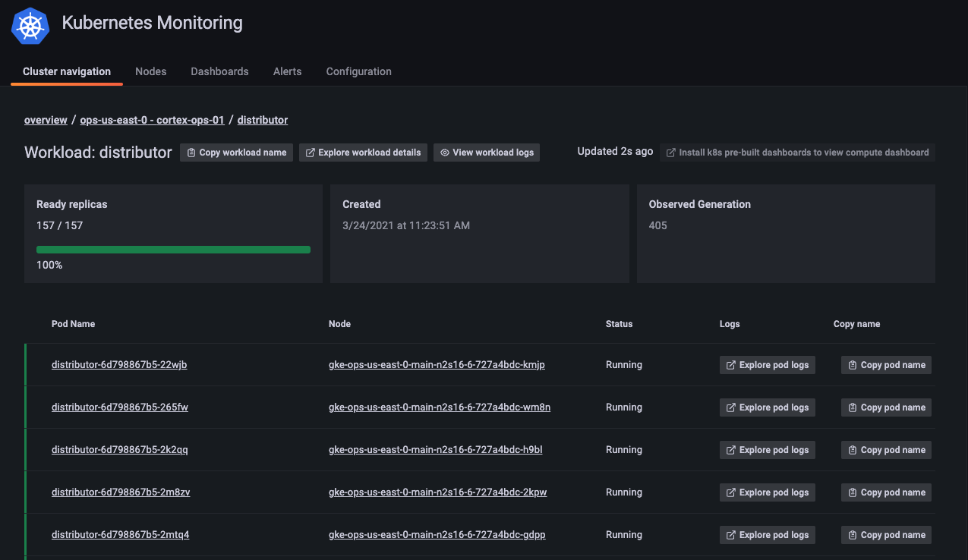Click the Kubernetes logo icon
This screenshot has height=560, width=968.
(x=30, y=26)
